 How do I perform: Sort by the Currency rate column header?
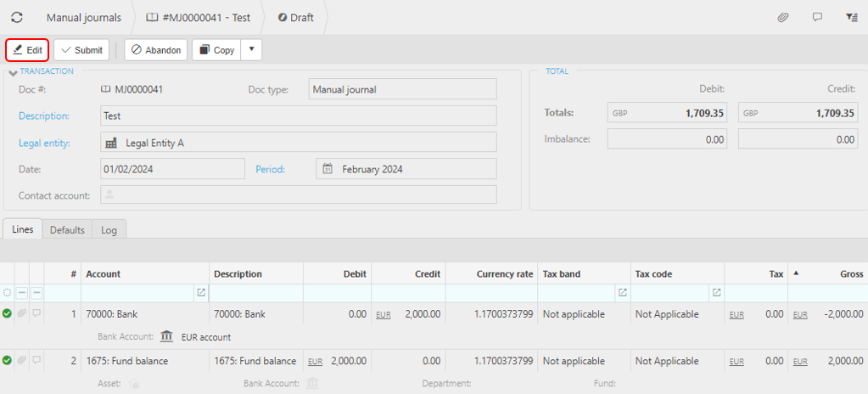[x=491, y=273]
